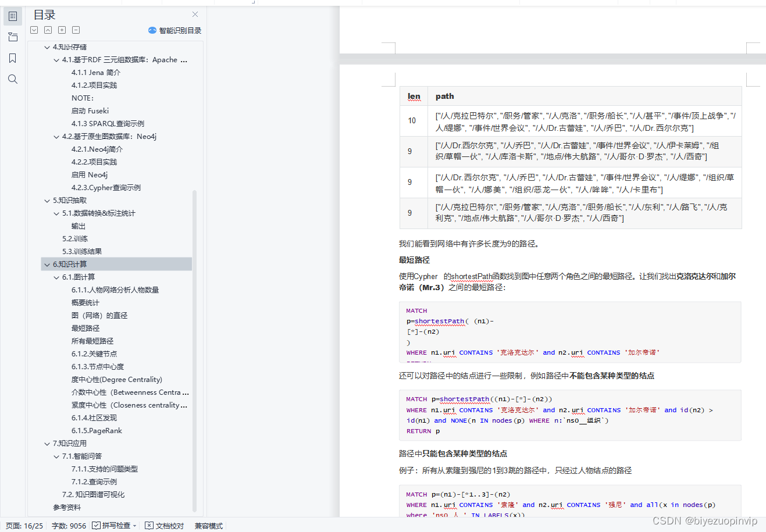Image resolution: width=766 pixels, height=532 pixels.
Task: Go to 6.1.1.人物网络分析人物数量
Action: (x=115, y=290)
